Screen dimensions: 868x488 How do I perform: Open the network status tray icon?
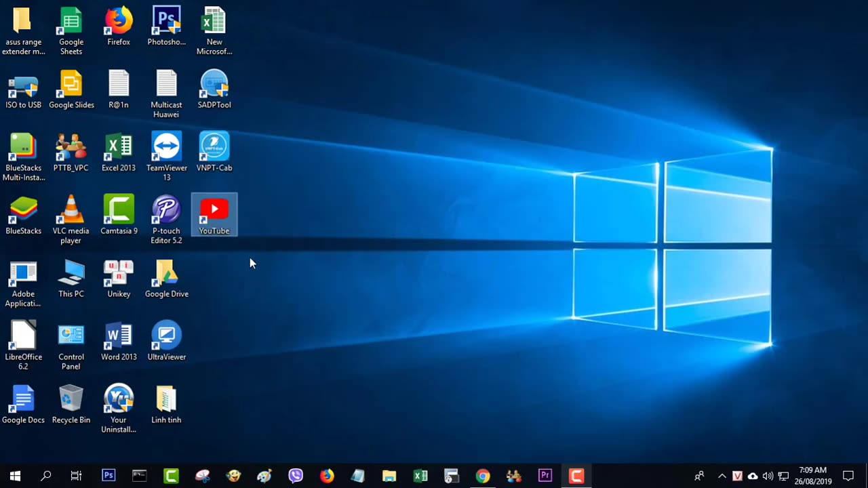pyautogui.click(x=783, y=476)
